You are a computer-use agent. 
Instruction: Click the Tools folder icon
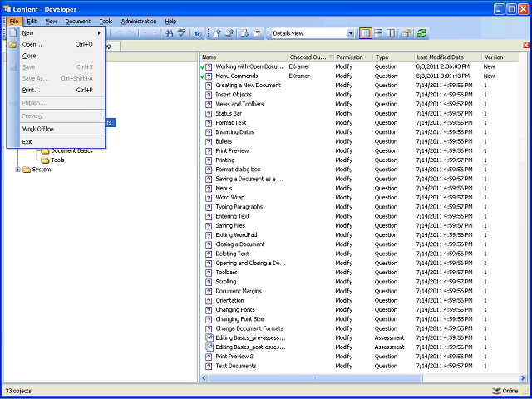point(45,160)
